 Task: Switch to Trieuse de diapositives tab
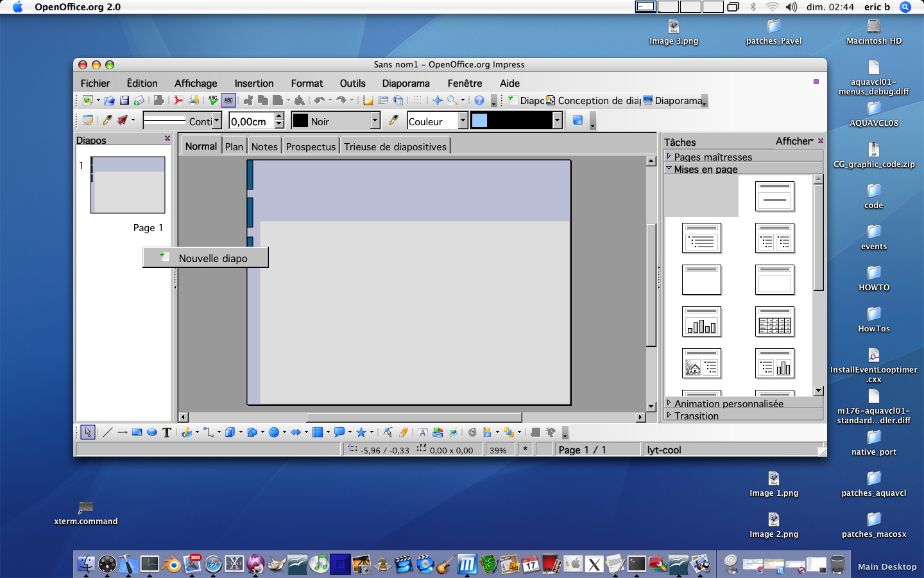tap(395, 146)
